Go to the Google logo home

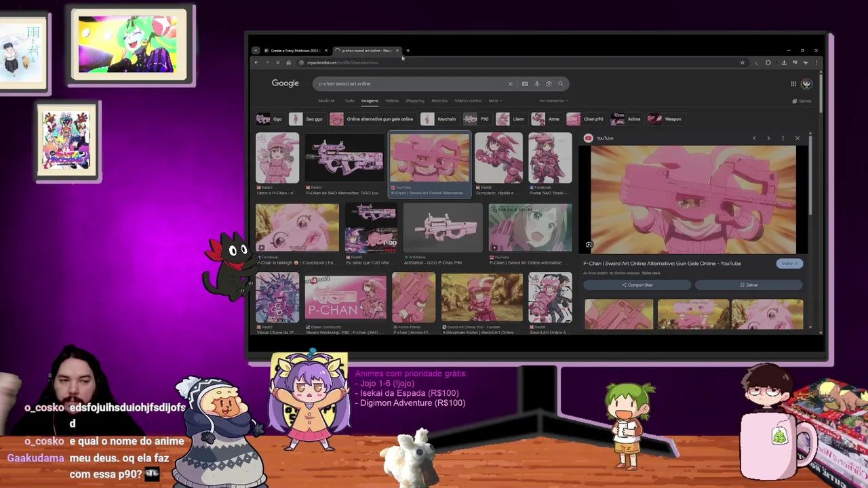click(x=285, y=83)
